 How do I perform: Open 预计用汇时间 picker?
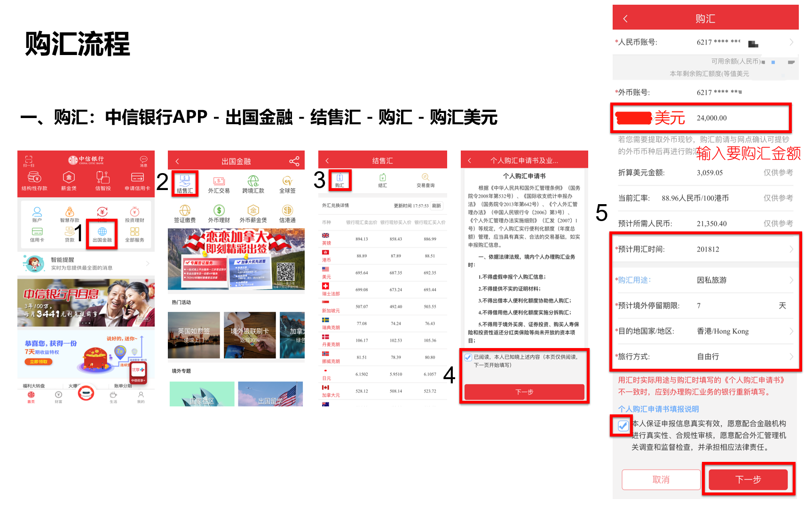click(705, 249)
